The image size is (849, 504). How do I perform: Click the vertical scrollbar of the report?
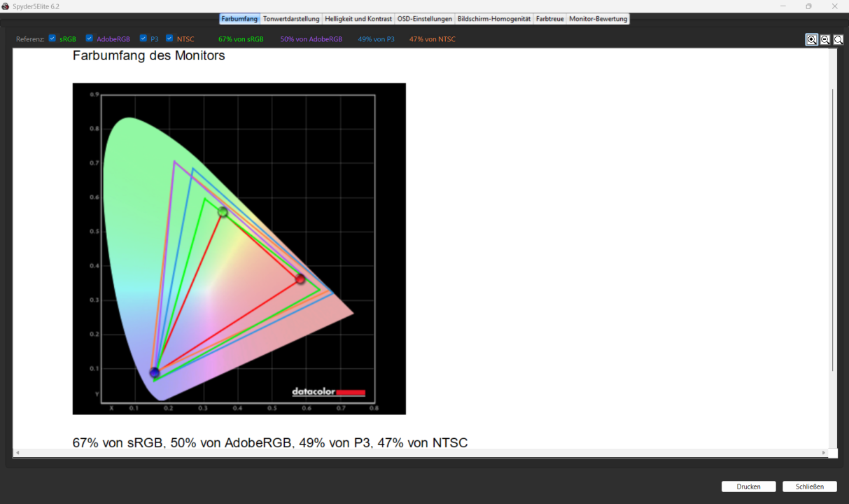[x=832, y=231]
